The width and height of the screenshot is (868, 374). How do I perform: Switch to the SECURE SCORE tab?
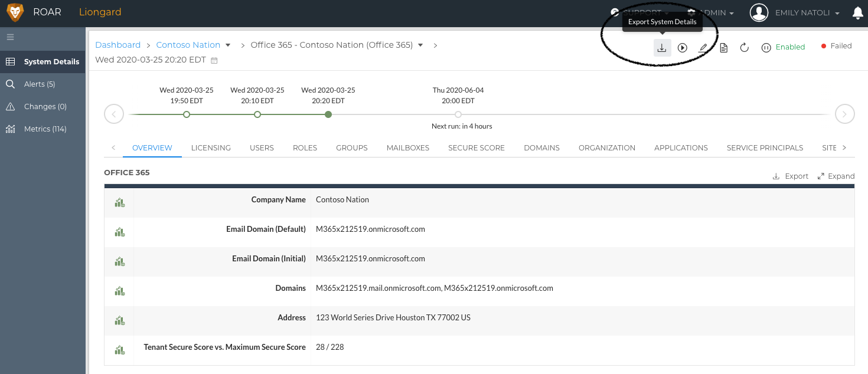(477, 148)
